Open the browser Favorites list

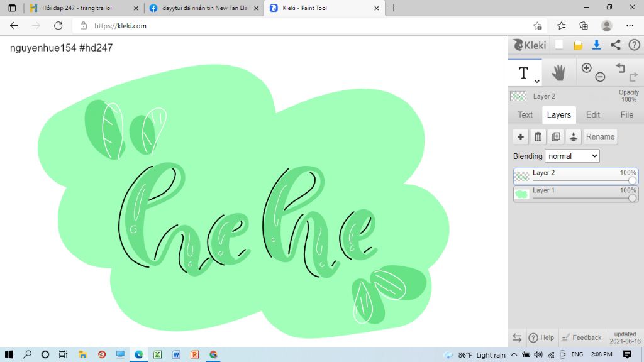[562, 26]
